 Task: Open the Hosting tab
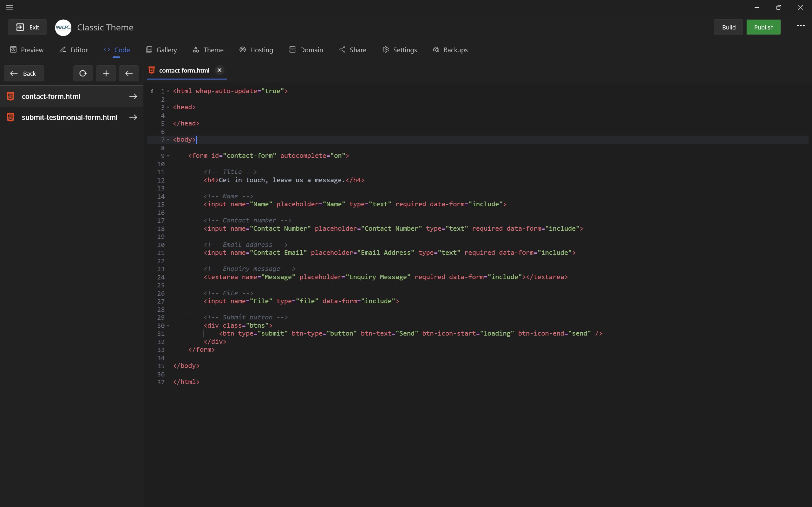click(x=256, y=50)
